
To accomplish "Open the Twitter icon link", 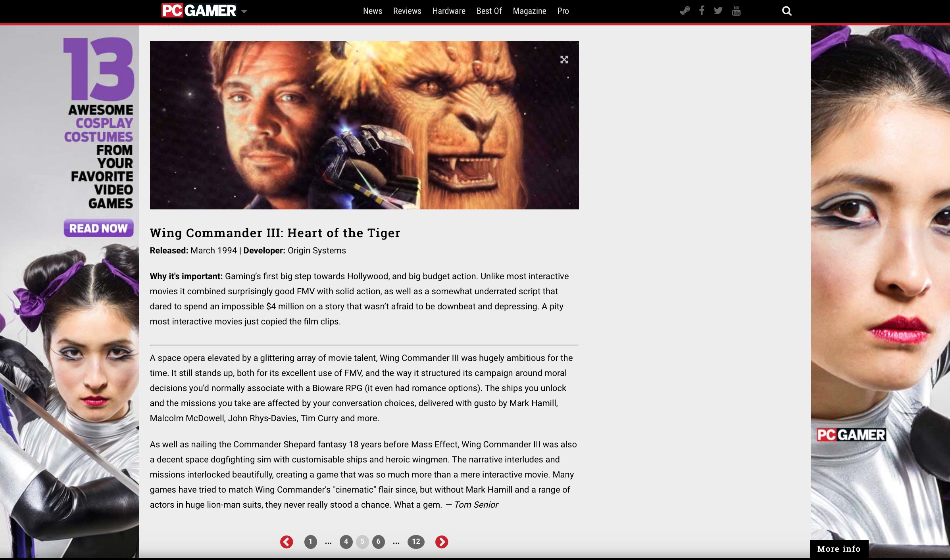I will click(718, 11).
